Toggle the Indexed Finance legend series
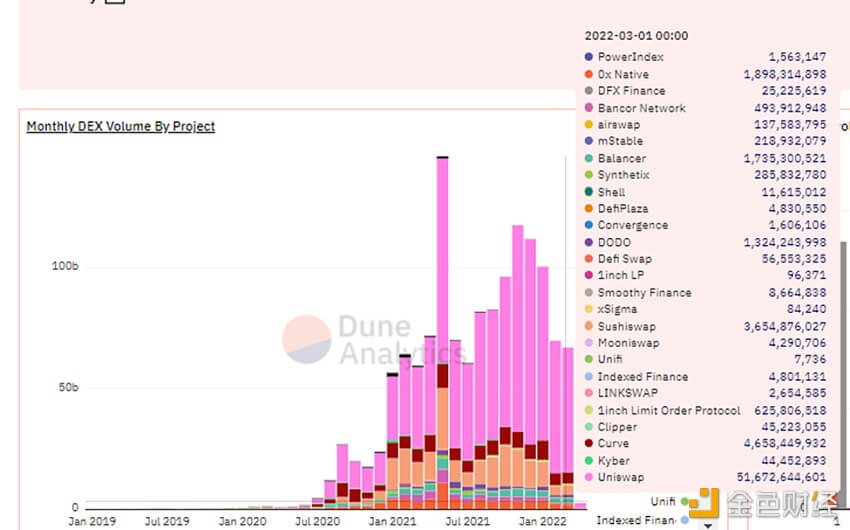This screenshot has height=530, width=850. click(636, 520)
